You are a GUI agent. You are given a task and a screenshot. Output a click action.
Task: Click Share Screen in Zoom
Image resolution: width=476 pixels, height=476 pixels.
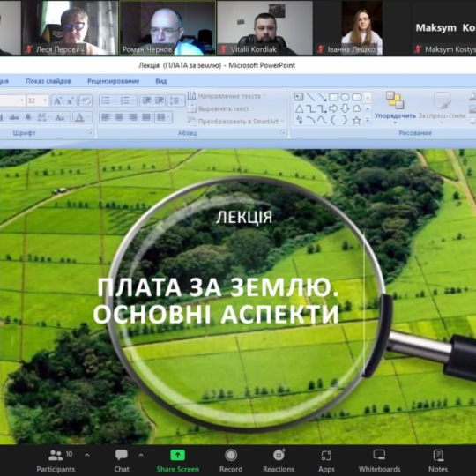[178, 461]
